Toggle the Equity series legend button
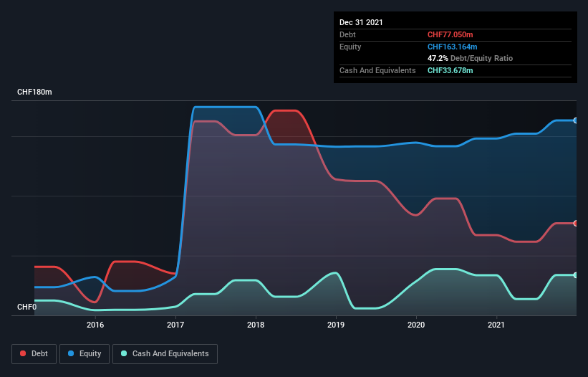Viewport: 588px width, 377px height. pyautogui.click(x=85, y=354)
